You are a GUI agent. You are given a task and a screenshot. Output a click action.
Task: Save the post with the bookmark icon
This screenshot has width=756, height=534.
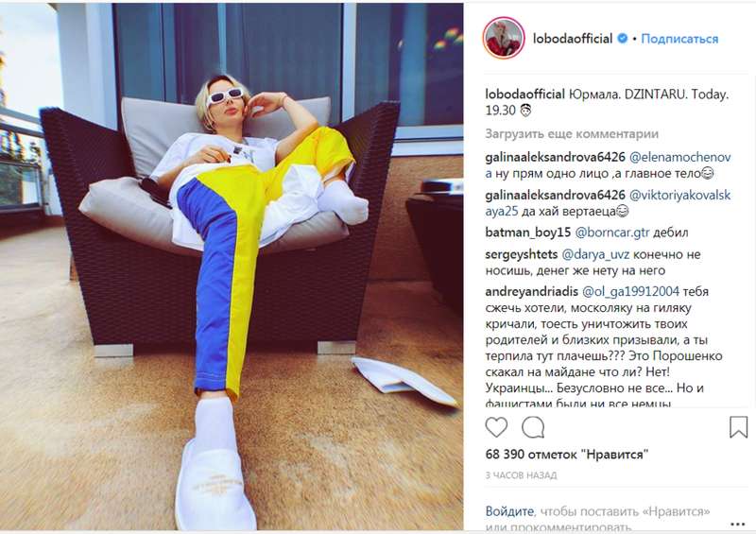pyautogui.click(x=738, y=427)
